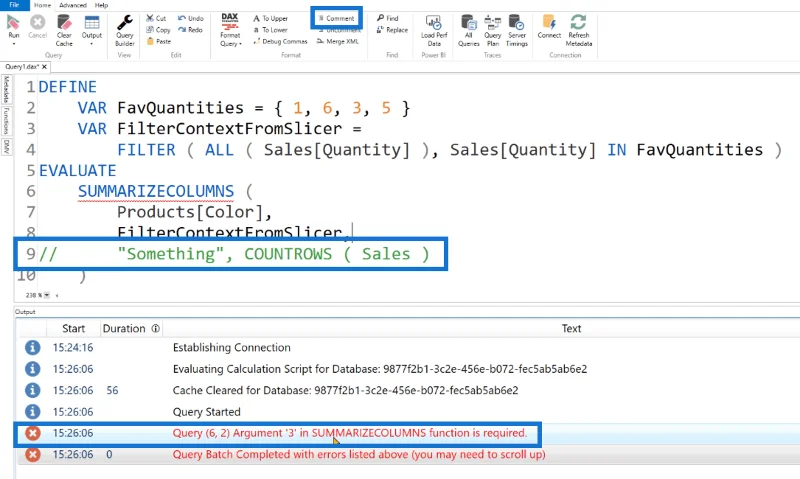Open the editor zoom level dropdown
Viewport: 800px width, 479px height.
[47, 295]
